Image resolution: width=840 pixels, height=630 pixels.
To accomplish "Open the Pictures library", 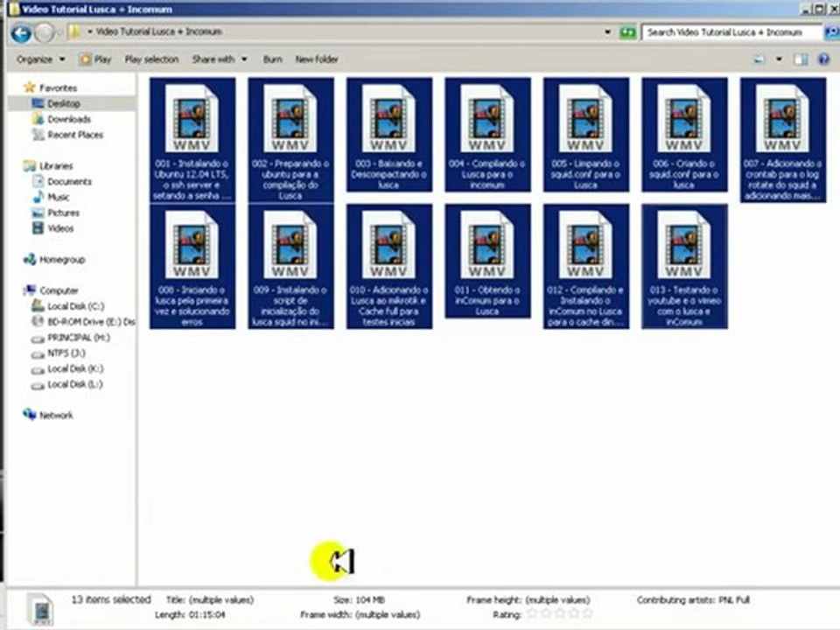I will tap(56, 213).
